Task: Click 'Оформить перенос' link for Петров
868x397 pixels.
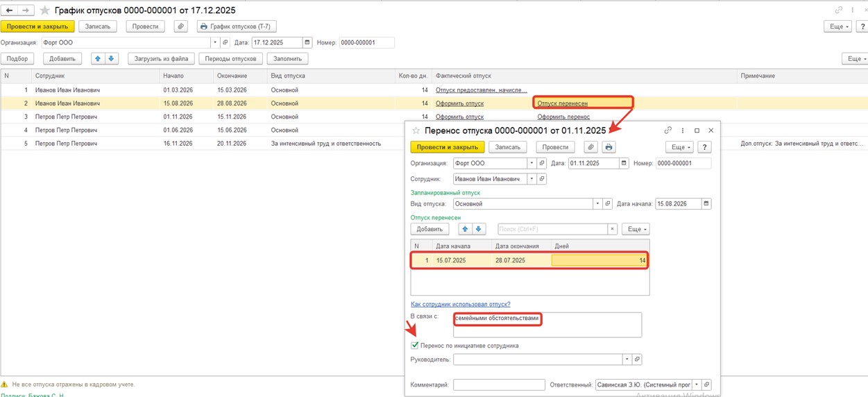Action: tap(563, 117)
